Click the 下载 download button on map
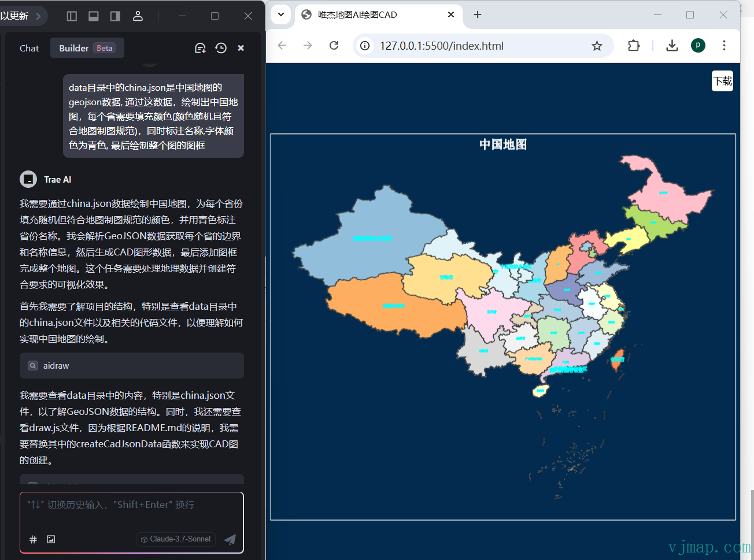 click(x=722, y=81)
